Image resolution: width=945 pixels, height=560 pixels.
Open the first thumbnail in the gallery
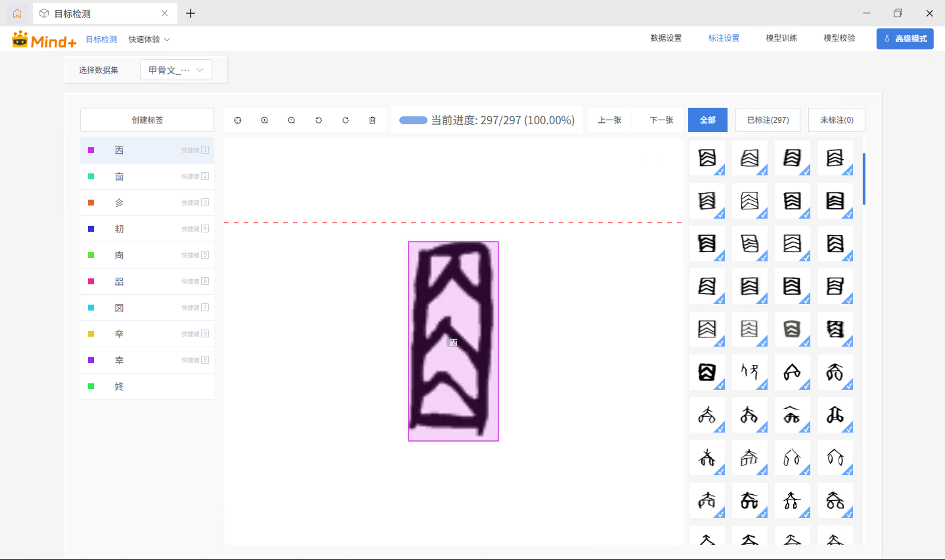pyautogui.click(x=707, y=159)
